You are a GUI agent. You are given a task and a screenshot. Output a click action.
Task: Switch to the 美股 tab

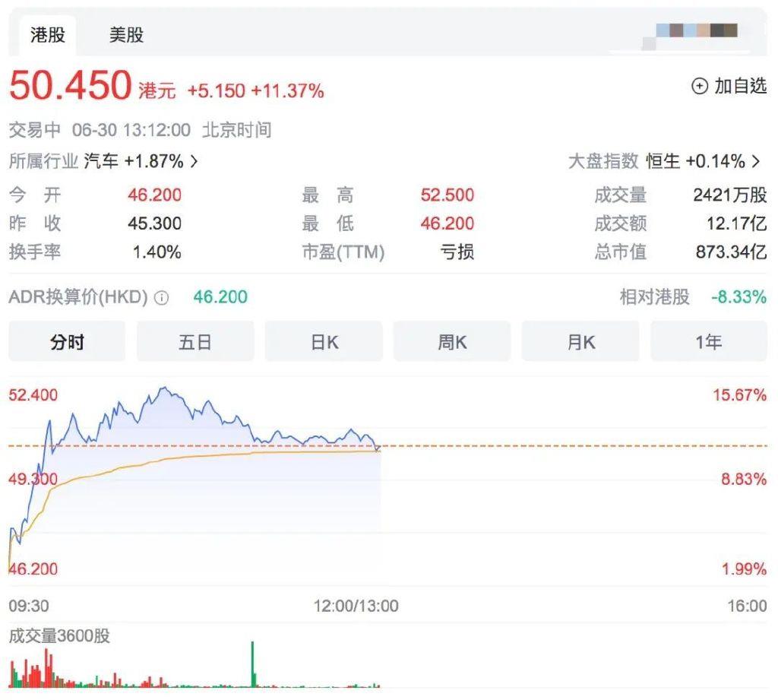[x=127, y=35]
